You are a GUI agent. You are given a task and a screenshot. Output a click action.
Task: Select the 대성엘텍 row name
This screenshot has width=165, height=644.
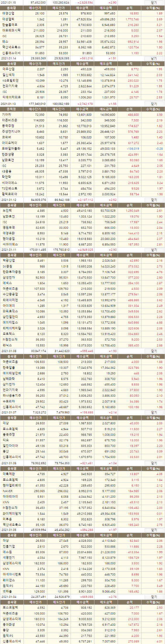point(8,19)
